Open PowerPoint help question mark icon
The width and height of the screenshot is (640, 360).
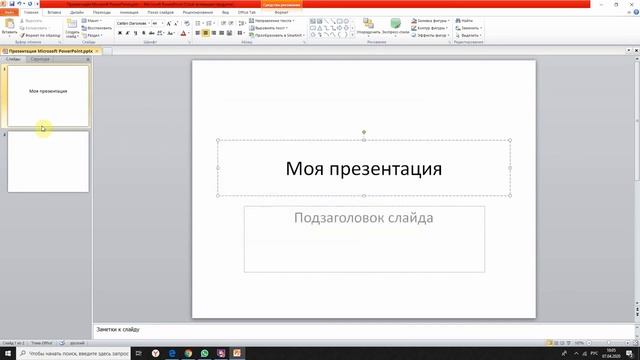[x=636, y=12]
